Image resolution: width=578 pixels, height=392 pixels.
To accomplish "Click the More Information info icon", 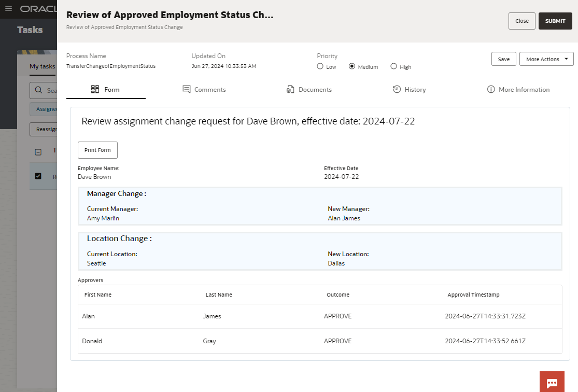I will point(491,89).
